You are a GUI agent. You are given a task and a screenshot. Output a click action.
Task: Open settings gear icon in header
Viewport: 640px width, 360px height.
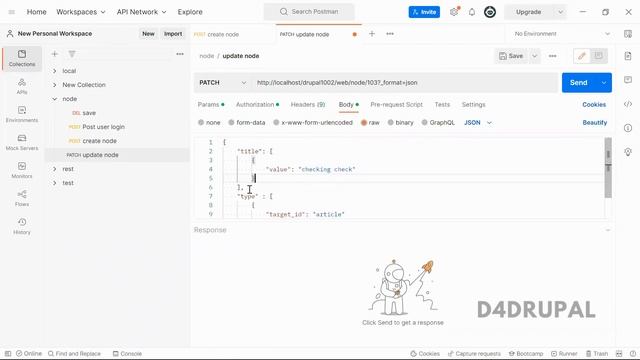tap(454, 12)
